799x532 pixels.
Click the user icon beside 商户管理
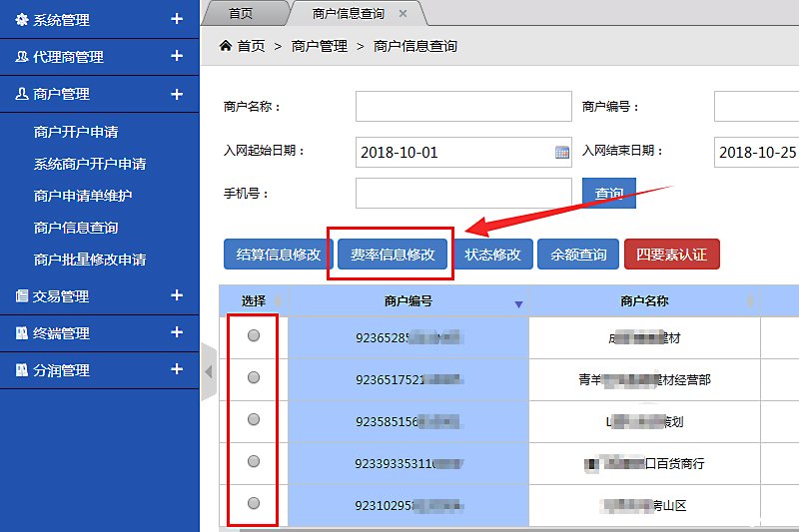tap(21, 94)
